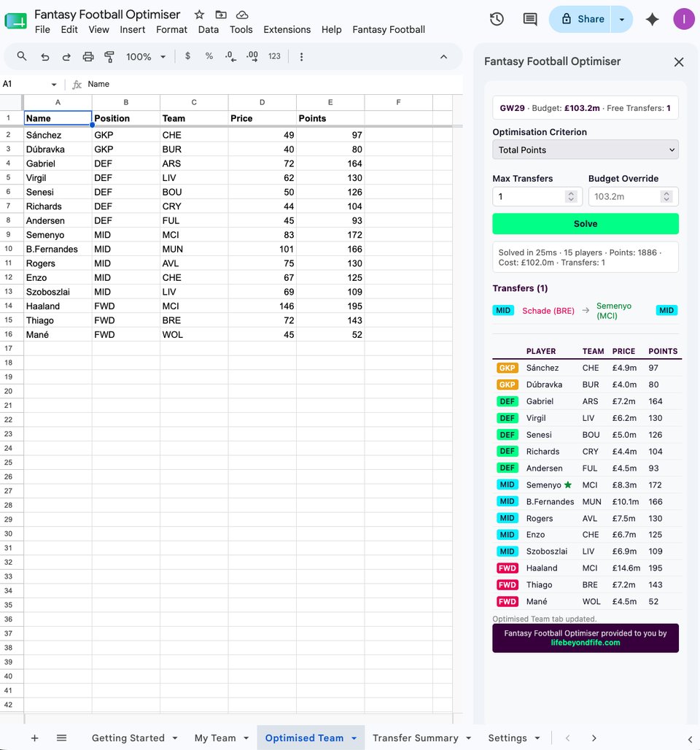Star the Fantasy Football Optimiser document
Viewport: 700px width, 750px height.
pyautogui.click(x=199, y=15)
